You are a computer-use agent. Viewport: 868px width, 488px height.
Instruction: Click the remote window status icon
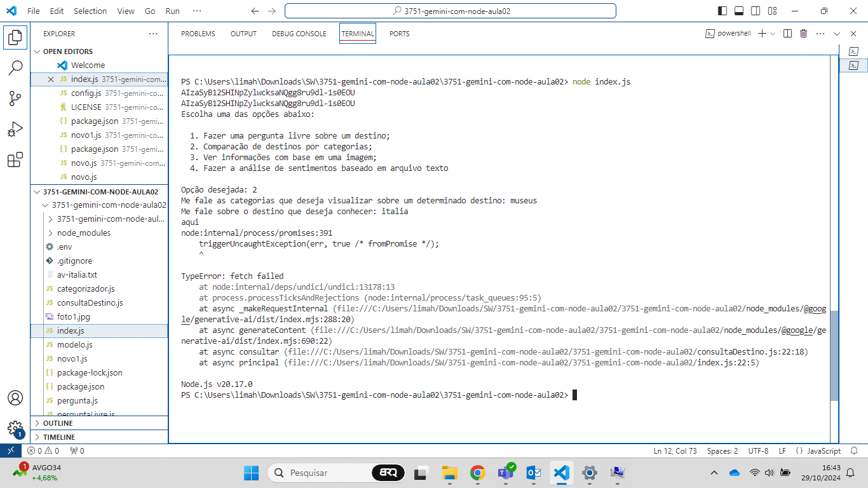[10, 451]
